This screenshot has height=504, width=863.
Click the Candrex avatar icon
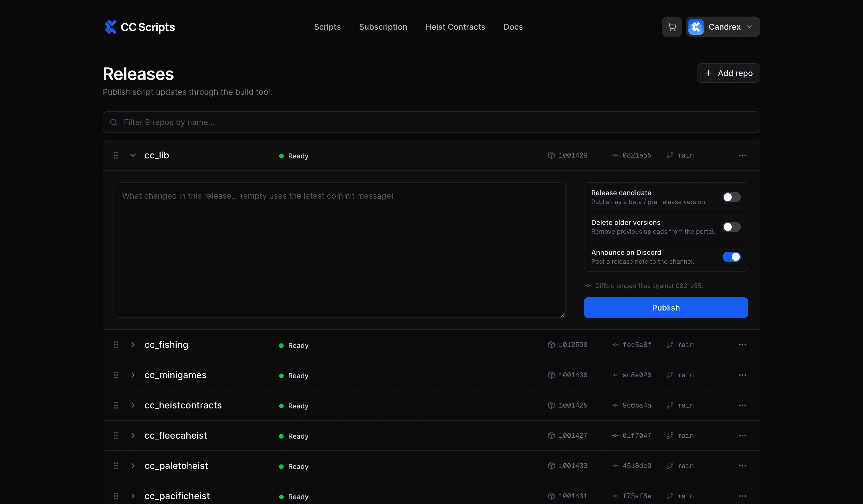[x=696, y=27]
